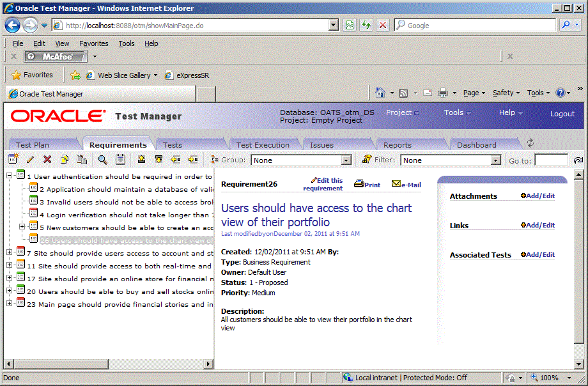This screenshot has width=588, height=386.
Task: Click the calendar icon in the toolbar
Action: pos(120,159)
